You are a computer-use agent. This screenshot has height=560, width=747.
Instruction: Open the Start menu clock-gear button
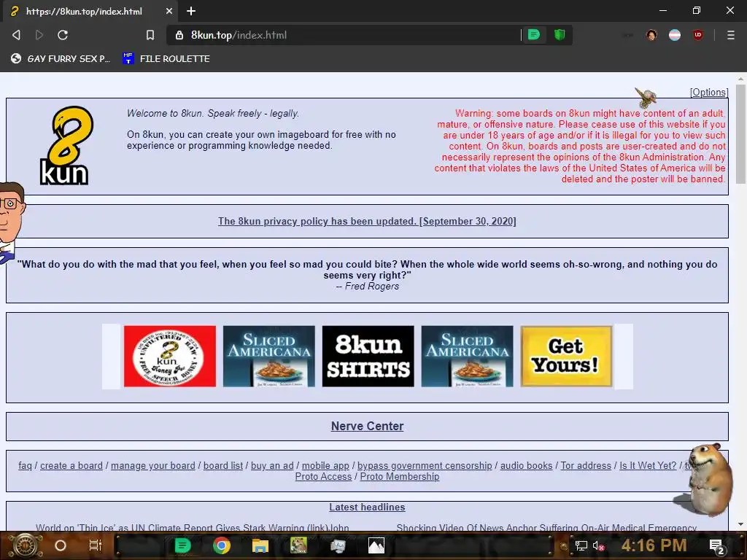pyautogui.click(x=25, y=545)
